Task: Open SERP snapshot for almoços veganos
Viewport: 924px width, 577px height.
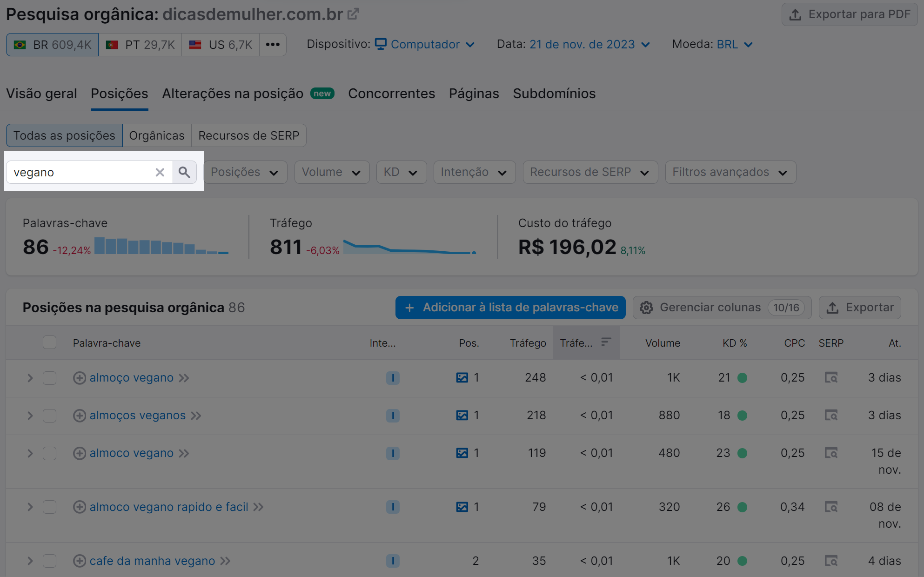Action: click(x=831, y=415)
